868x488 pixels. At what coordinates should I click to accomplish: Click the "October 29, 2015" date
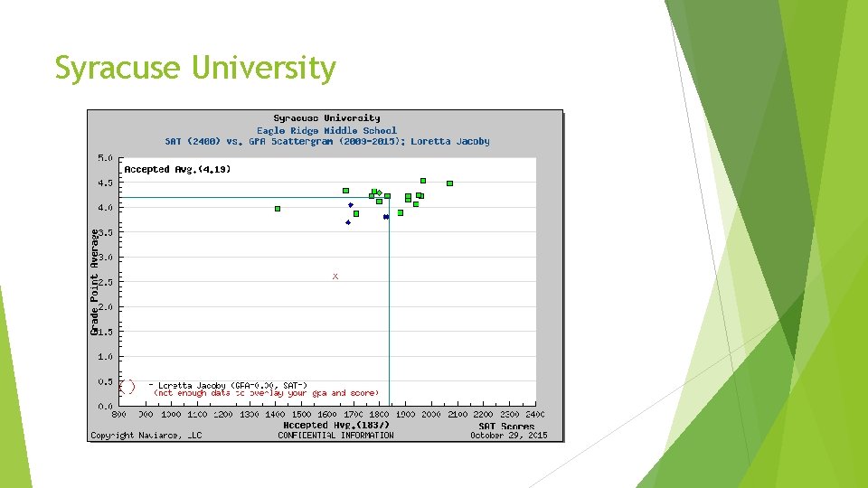click(x=509, y=436)
